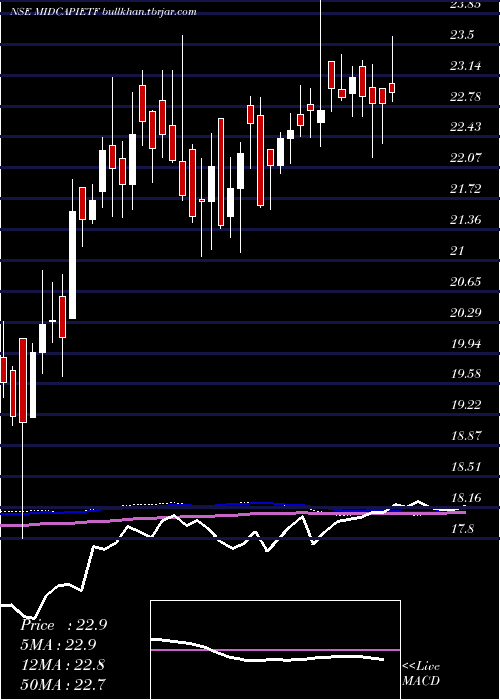Click the 12MA : 22.8 readout
Image resolution: width=500 pixels, height=700 pixels.
[x=63, y=664]
